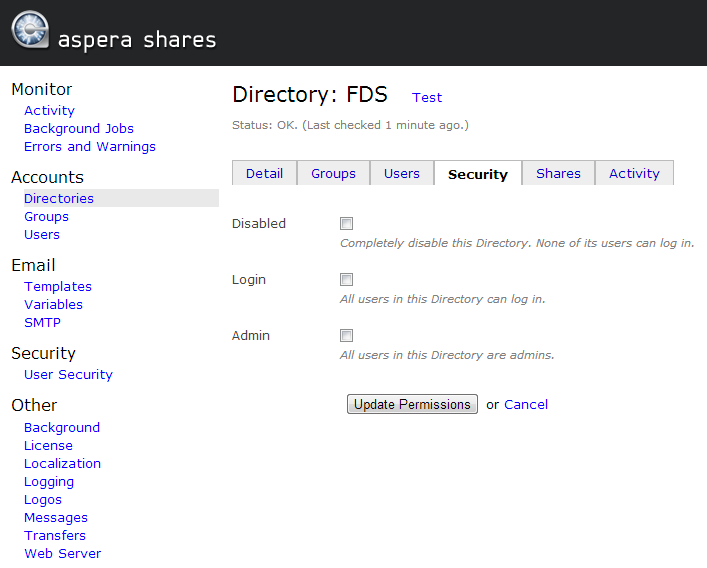The height and width of the screenshot is (568, 707).
Task: Open the License page
Action: [48, 445]
